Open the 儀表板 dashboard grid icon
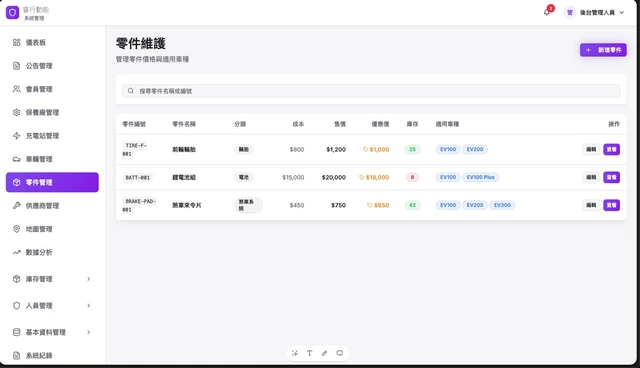Image resolution: width=640 pixels, height=368 pixels. click(x=16, y=42)
